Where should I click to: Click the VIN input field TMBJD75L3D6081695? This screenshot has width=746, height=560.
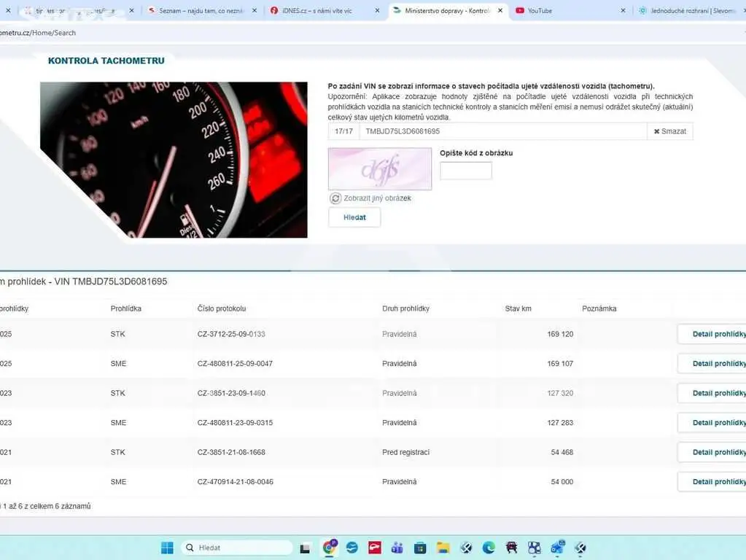tap(503, 132)
